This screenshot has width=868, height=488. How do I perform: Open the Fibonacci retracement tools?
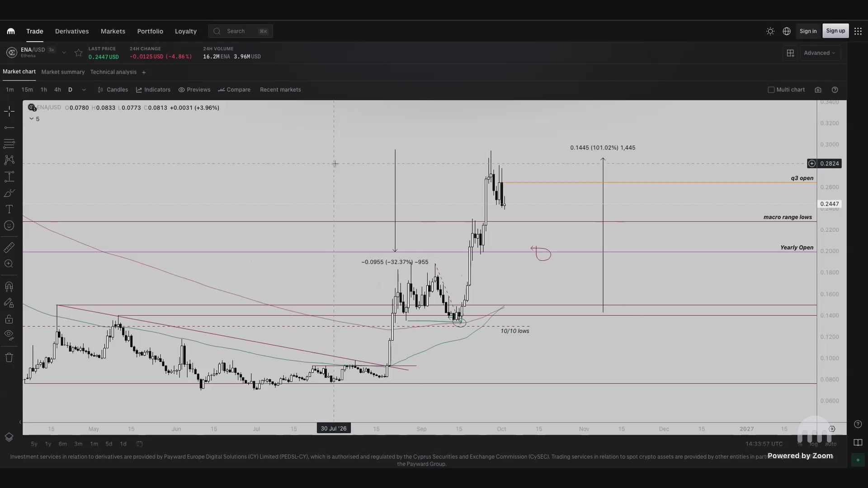click(9, 144)
